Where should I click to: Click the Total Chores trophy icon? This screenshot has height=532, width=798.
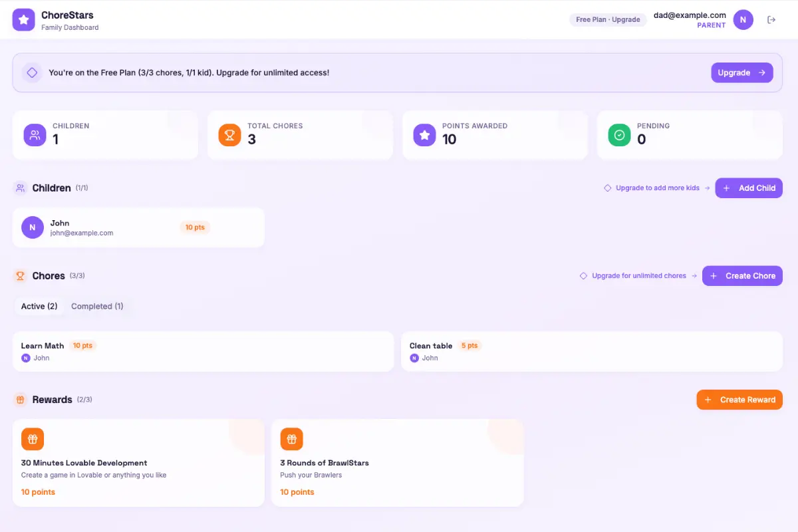point(229,135)
